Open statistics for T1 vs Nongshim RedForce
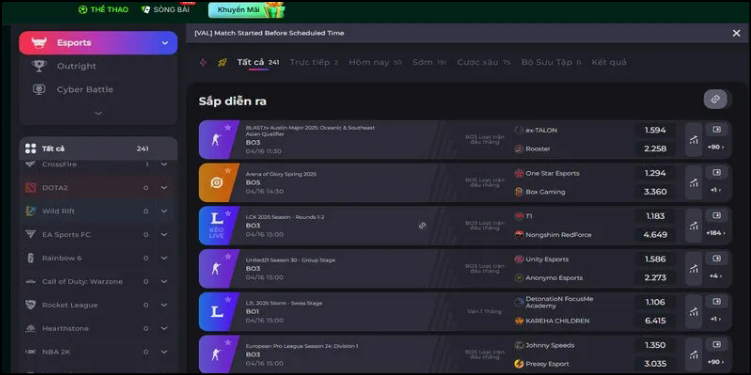 click(x=694, y=226)
